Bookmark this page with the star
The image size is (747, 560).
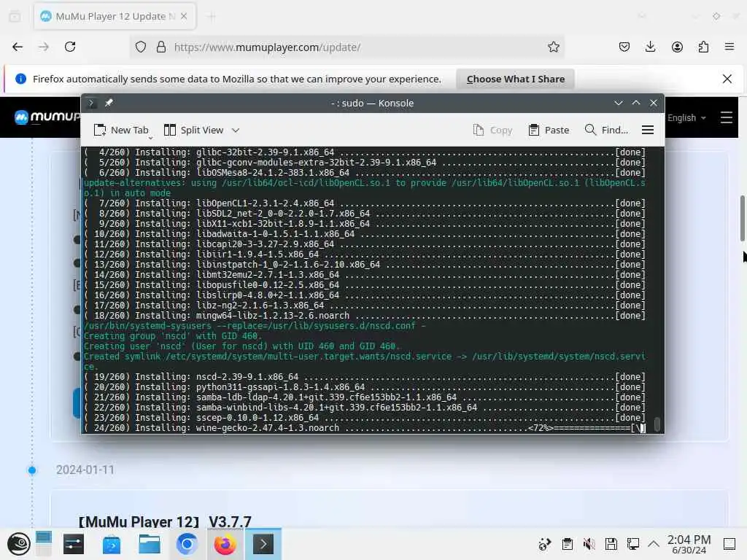point(553,47)
